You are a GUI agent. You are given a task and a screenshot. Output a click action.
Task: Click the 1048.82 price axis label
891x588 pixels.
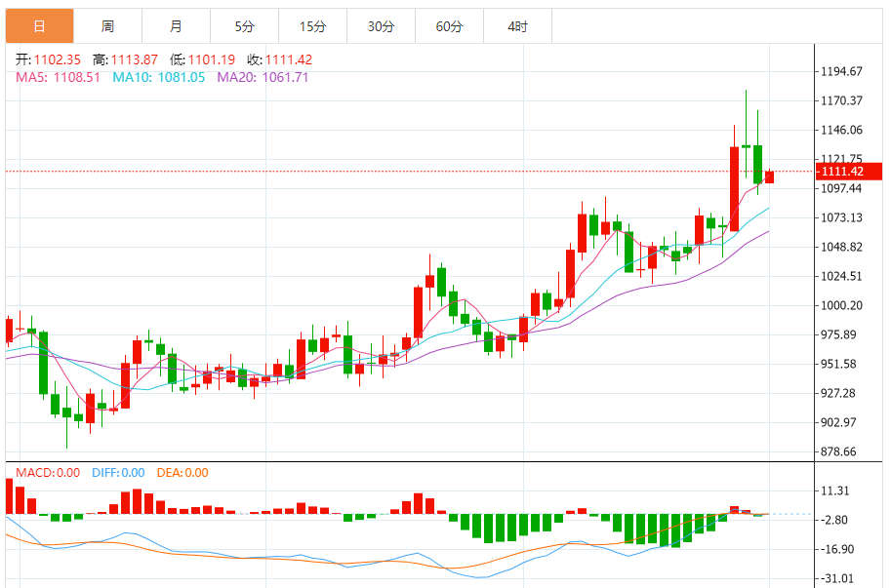coord(841,247)
